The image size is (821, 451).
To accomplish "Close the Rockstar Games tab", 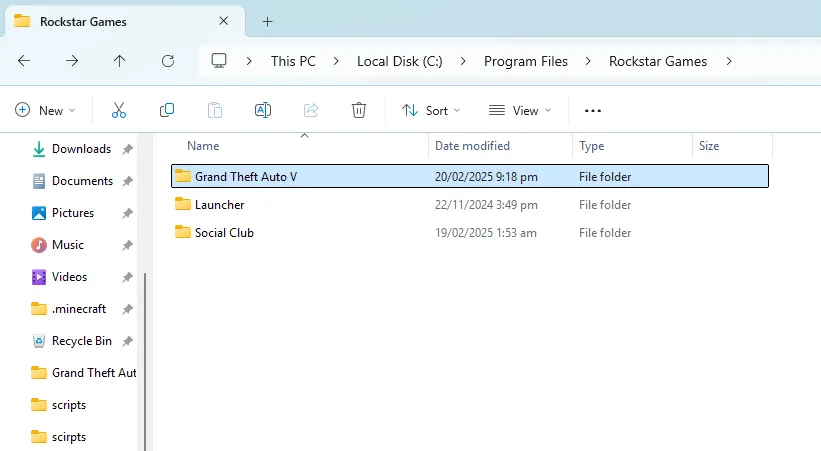I will [x=224, y=21].
